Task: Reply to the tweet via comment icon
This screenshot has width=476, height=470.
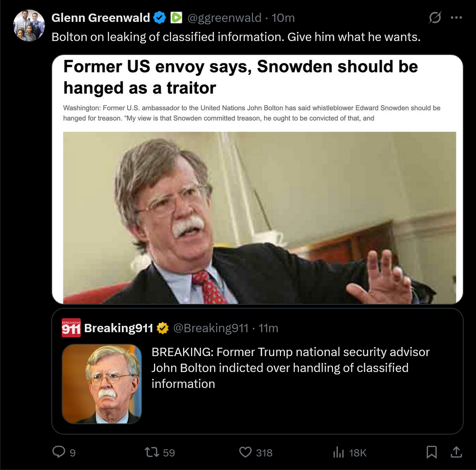Action: pyautogui.click(x=59, y=452)
